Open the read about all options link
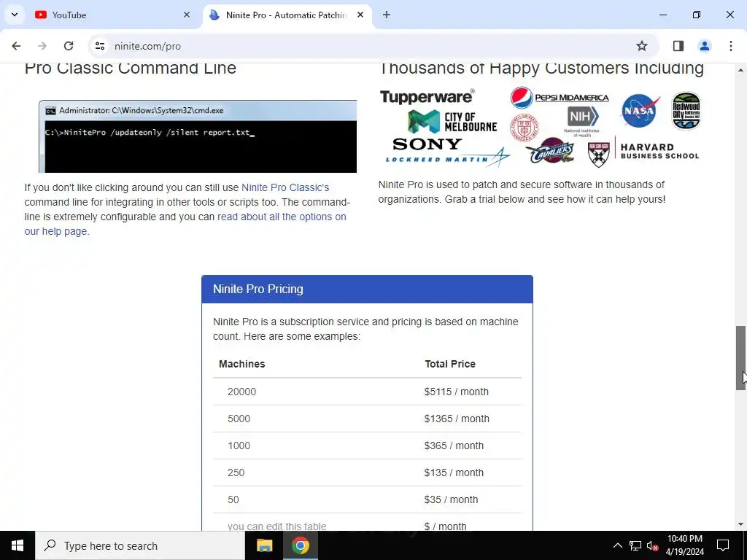The height and width of the screenshot is (560, 747). tap(185, 224)
